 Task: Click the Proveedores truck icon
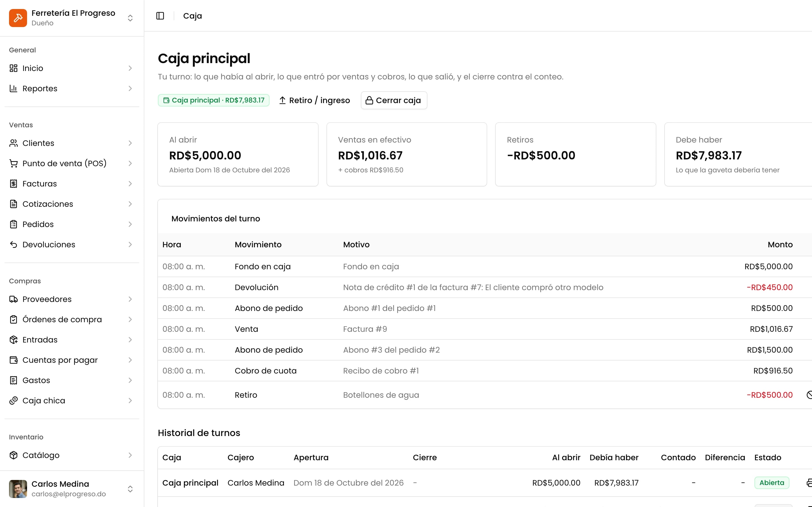click(14, 299)
